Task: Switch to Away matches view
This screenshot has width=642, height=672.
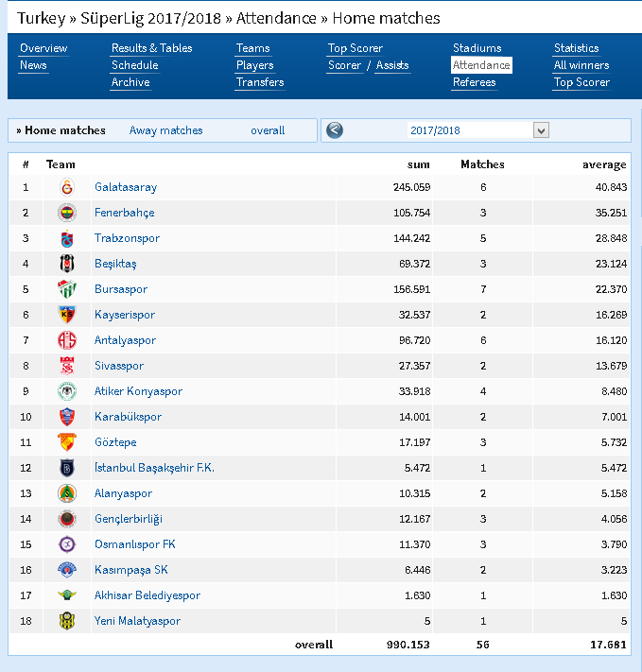Action: (x=166, y=130)
